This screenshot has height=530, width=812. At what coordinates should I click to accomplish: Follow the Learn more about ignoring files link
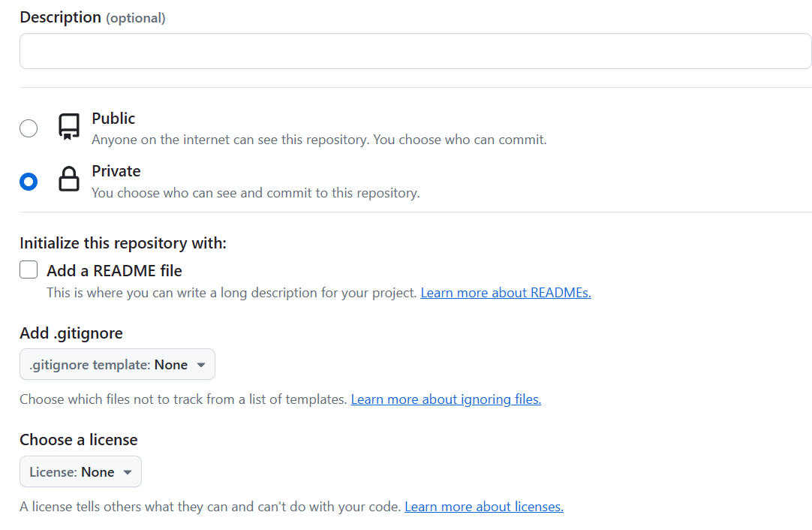(x=446, y=399)
